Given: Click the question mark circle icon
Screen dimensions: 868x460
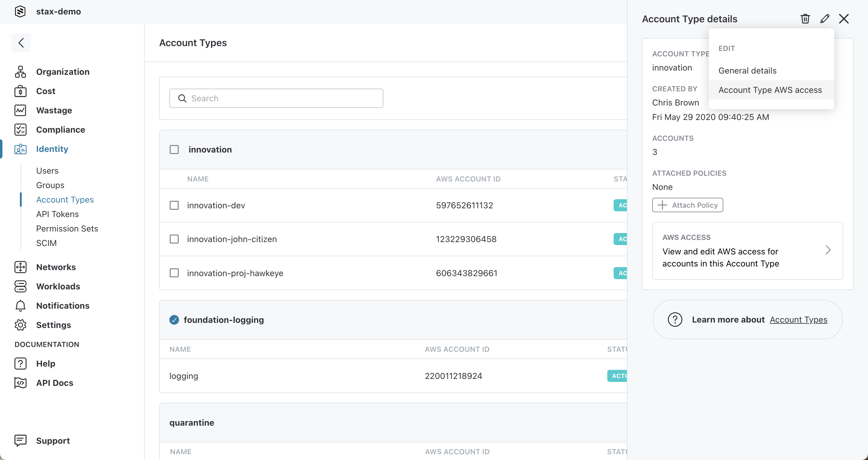Looking at the screenshot, I should [x=675, y=320].
